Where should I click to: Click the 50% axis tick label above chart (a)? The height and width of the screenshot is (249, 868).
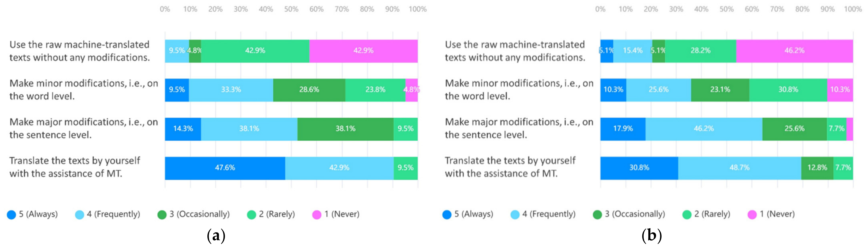291,9
